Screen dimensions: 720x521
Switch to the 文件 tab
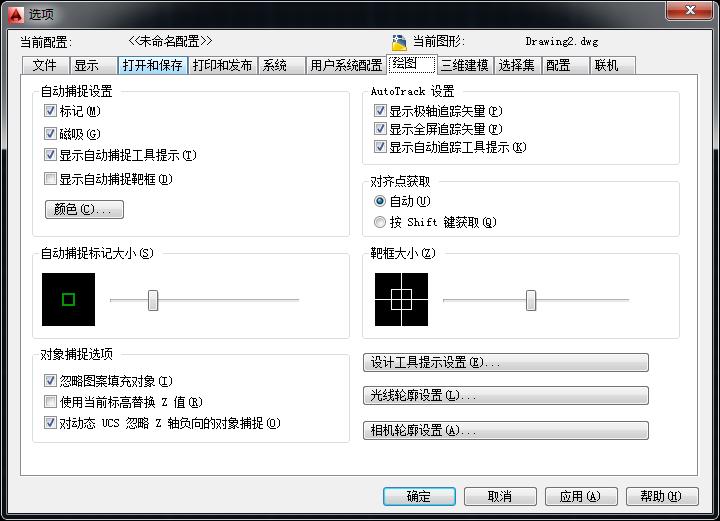(45, 65)
